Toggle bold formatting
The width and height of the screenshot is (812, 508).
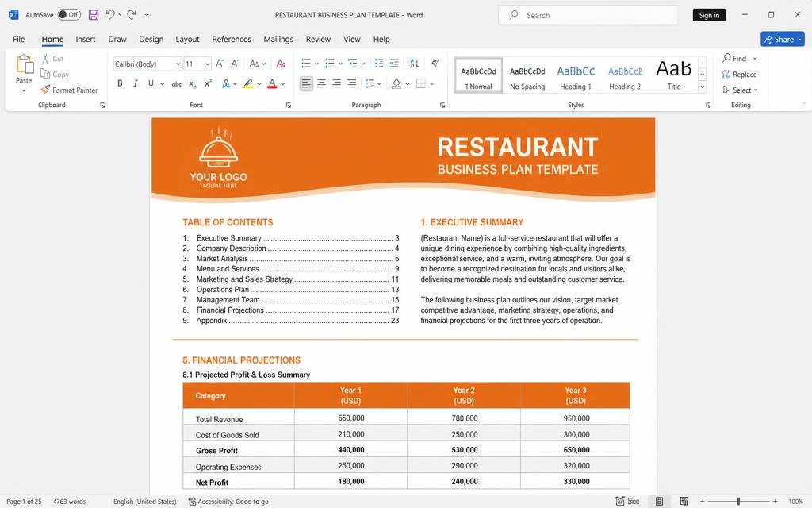121,83
